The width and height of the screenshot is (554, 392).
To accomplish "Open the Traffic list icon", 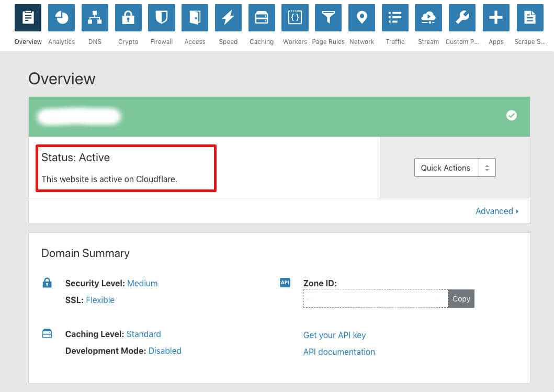I will [x=395, y=18].
